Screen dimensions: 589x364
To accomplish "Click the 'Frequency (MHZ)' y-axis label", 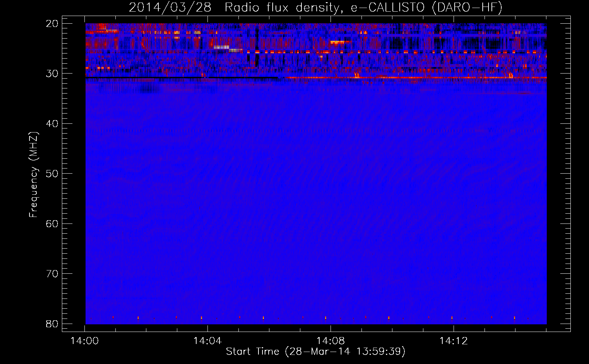I will tap(33, 175).
